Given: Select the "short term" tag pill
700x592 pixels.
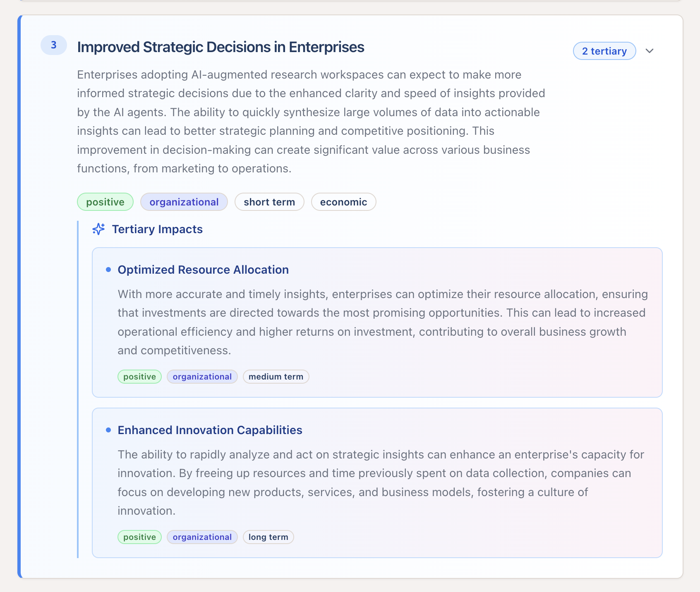Looking at the screenshot, I should click(x=269, y=202).
